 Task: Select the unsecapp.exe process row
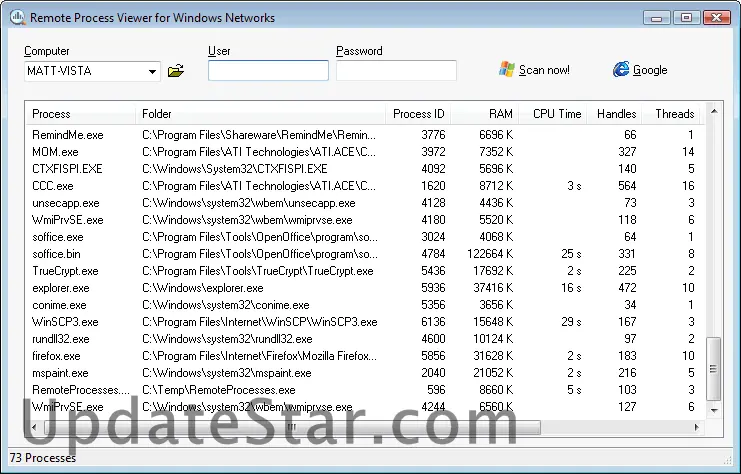pyautogui.click(x=365, y=203)
